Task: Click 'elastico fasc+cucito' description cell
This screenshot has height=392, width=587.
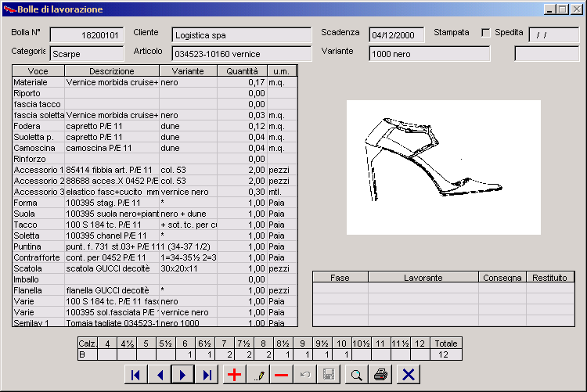Action: click(x=112, y=192)
